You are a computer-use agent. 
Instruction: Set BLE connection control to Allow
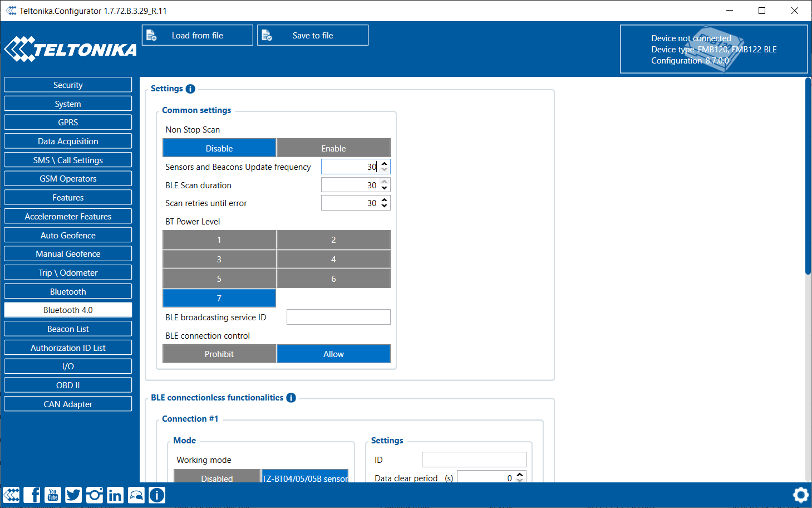pyautogui.click(x=333, y=354)
